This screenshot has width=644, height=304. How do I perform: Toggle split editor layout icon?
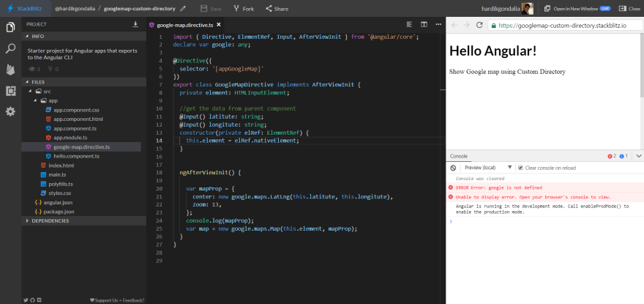424,25
